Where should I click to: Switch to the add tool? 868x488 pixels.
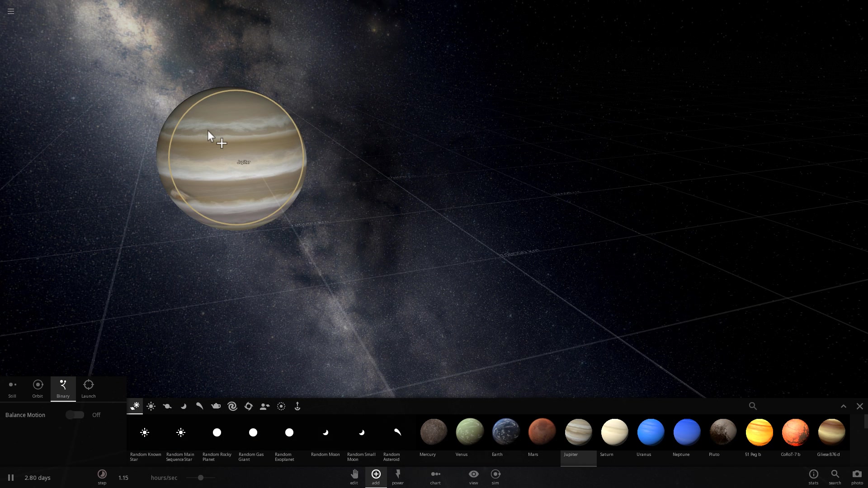[376, 477]
